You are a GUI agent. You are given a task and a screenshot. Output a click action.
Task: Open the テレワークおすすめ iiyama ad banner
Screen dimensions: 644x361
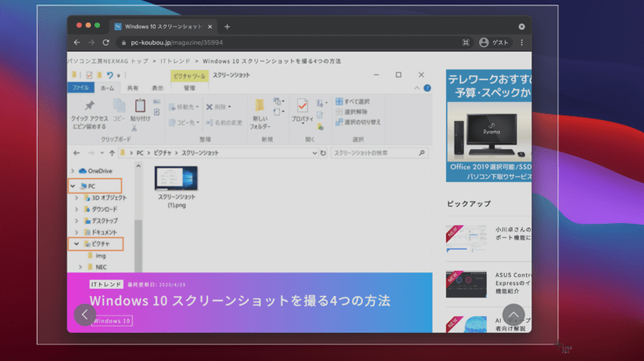[489, 126]
